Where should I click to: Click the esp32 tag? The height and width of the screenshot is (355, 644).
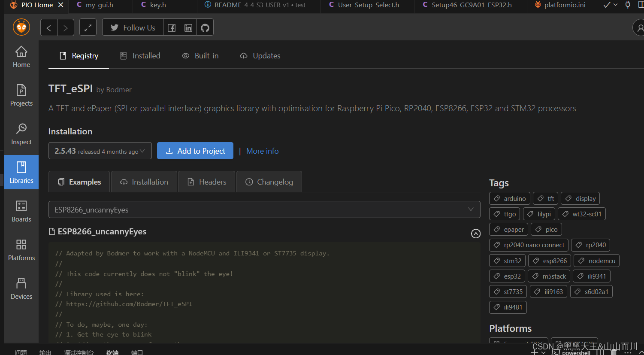(x=507, y=276)
